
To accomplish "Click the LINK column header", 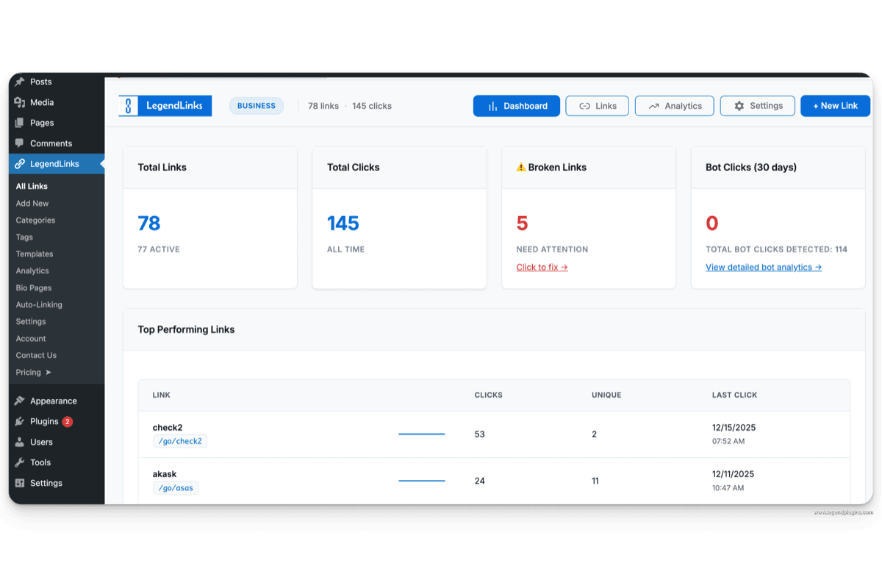I will [x=162, y=395].
